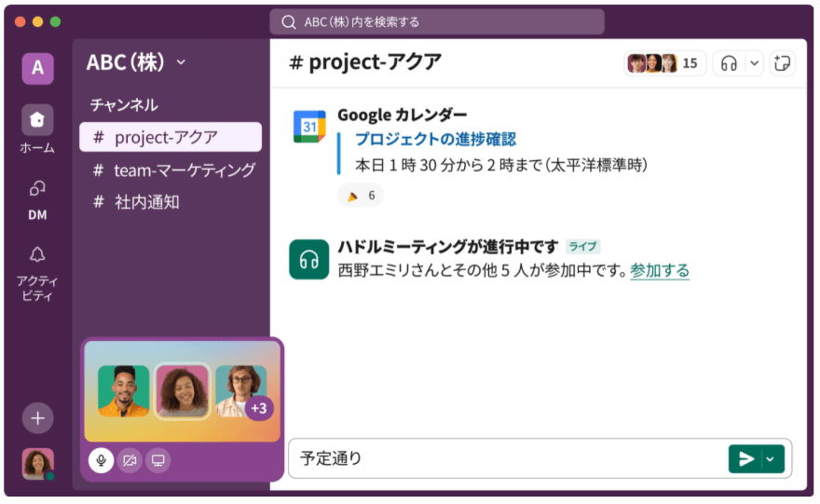
Task: Select the man in yellow jacket thumbnail
Action: [x=123, y=390]
